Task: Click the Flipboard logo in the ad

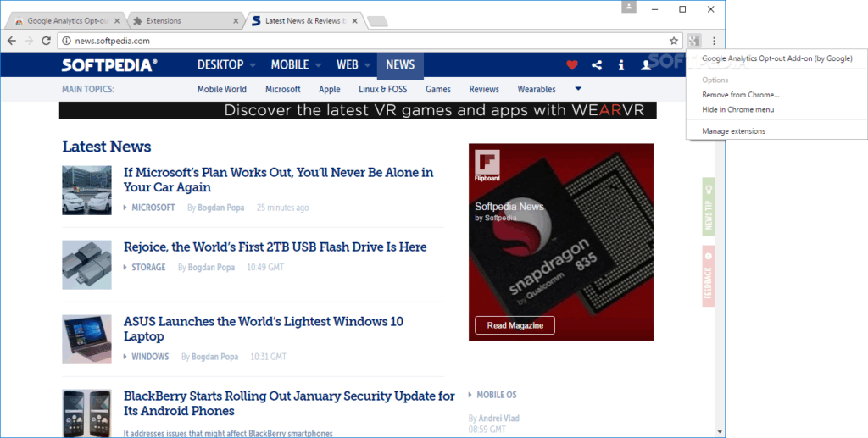Action: click(x=487, y=165)
